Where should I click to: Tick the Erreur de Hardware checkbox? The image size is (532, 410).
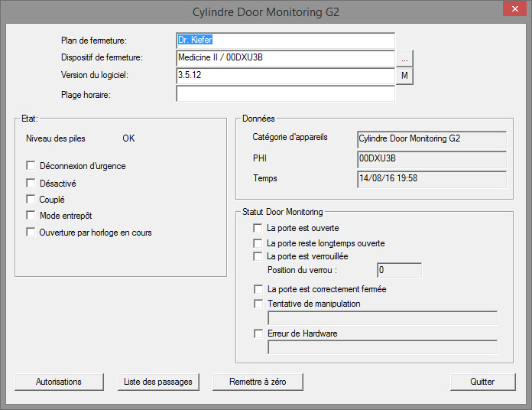(x=258, y=334)
